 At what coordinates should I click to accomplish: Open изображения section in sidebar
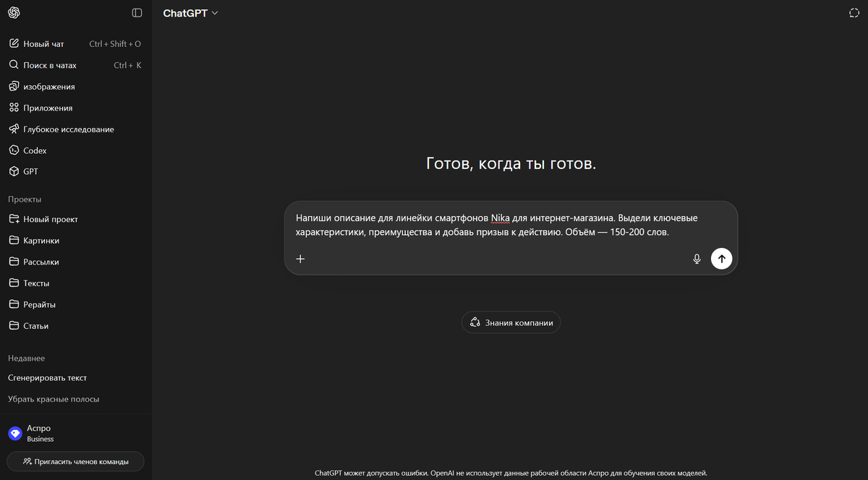[x=75, y=87]
